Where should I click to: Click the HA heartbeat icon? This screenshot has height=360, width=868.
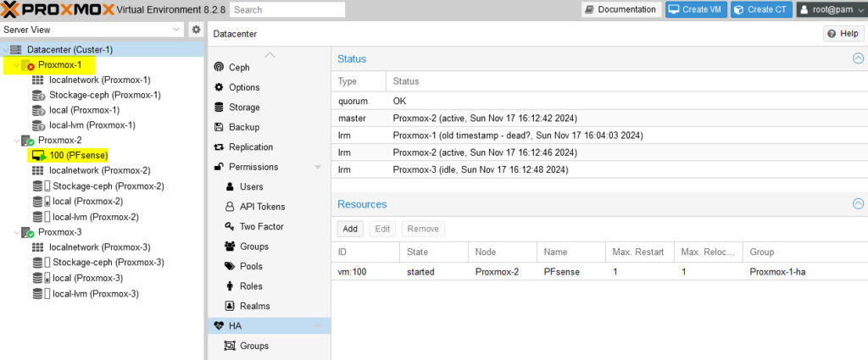(x=219, y=326)
